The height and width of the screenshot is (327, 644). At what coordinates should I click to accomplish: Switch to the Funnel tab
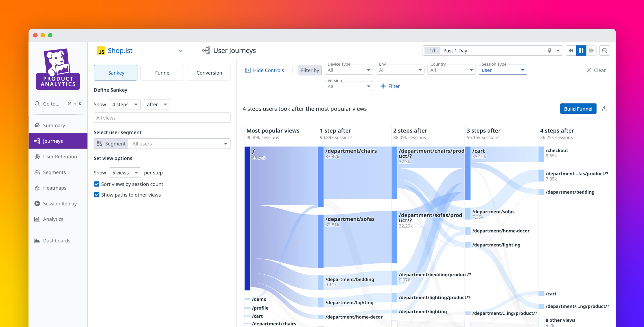(x=162, y=73)
